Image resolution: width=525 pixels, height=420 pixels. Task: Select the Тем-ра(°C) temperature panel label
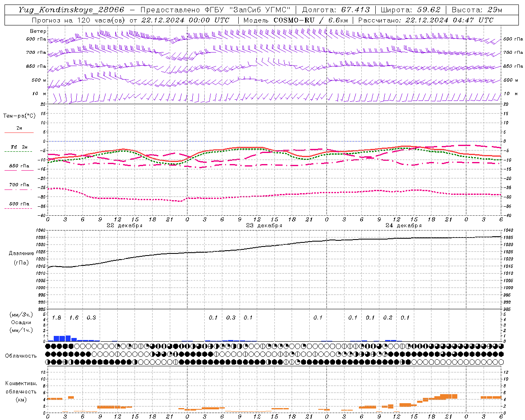point(19,116)
